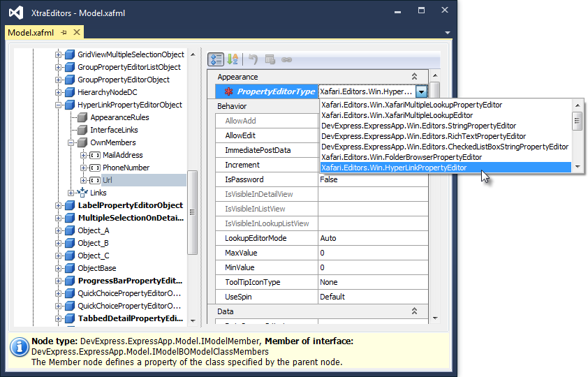Select the Url member node
Viewport: 588px width, 377px height.
tap(108, 180)
